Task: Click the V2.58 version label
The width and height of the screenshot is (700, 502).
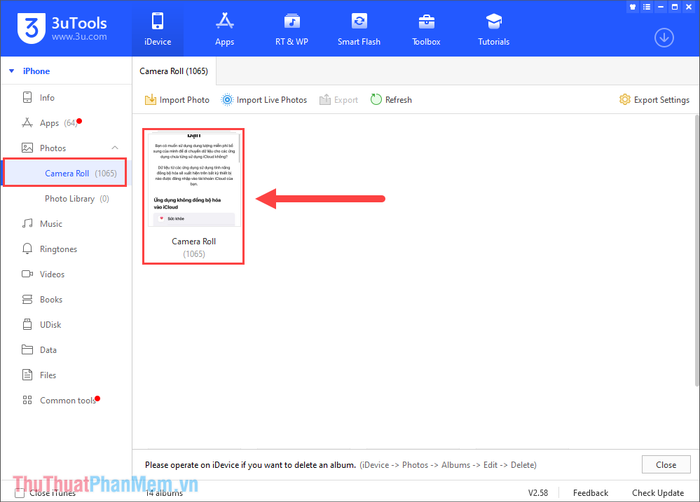Action: 538,493
